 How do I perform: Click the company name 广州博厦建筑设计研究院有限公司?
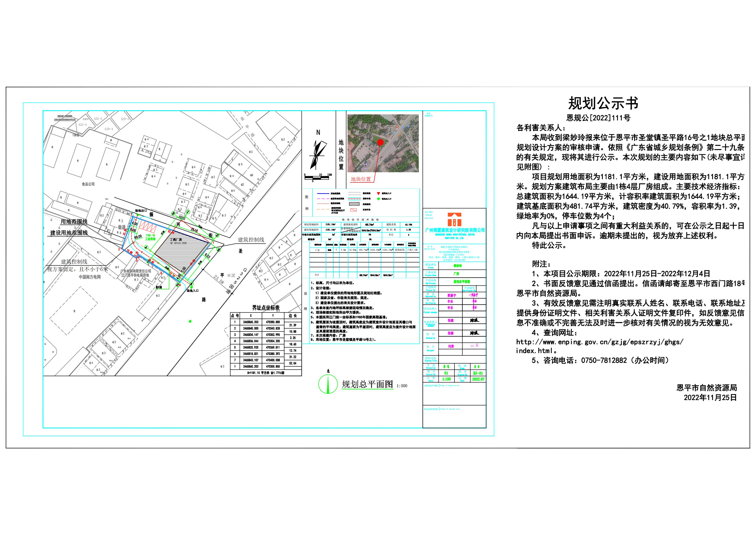455,231
